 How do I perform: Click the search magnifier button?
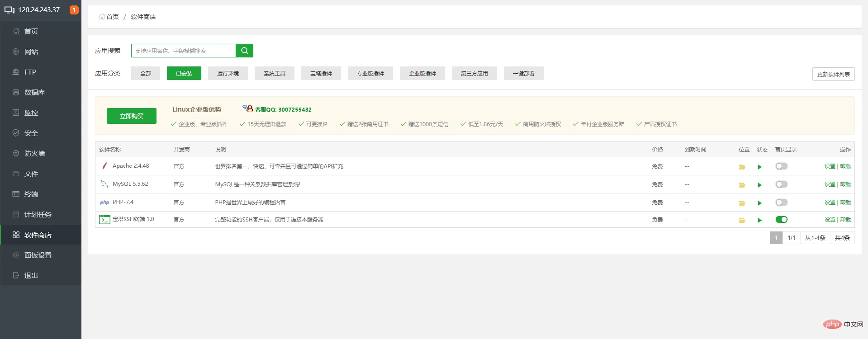[x=244, y=51]
